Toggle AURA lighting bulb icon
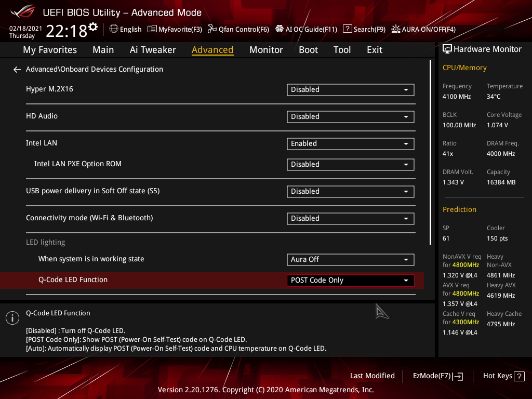 [x=395, y=29]
